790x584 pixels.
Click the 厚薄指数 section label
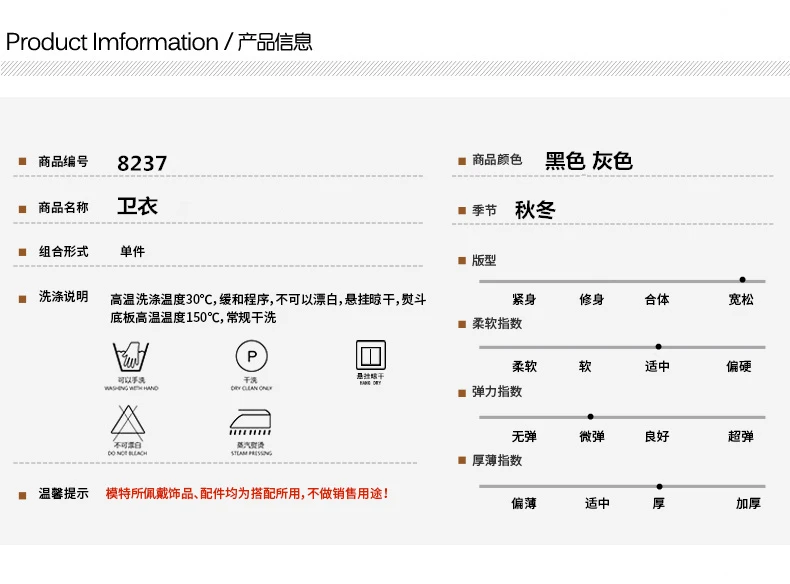click(497, 461)
